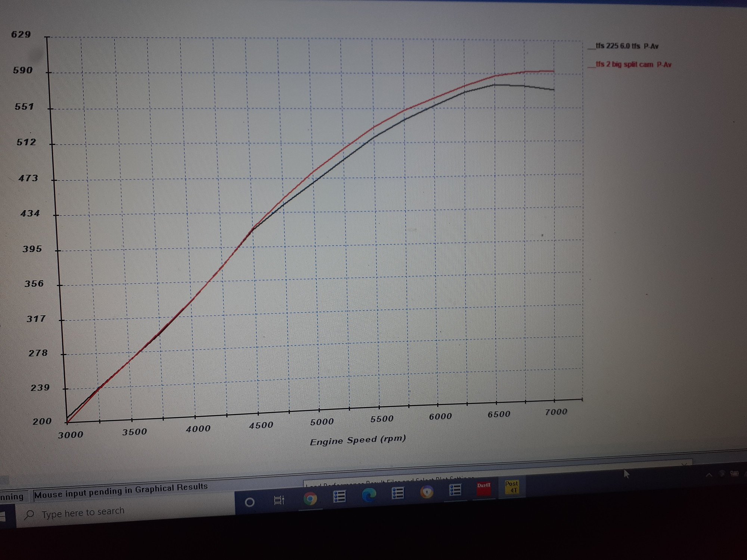
Task: Switch to the yellow Post4T application
Action: coord(512,487)
